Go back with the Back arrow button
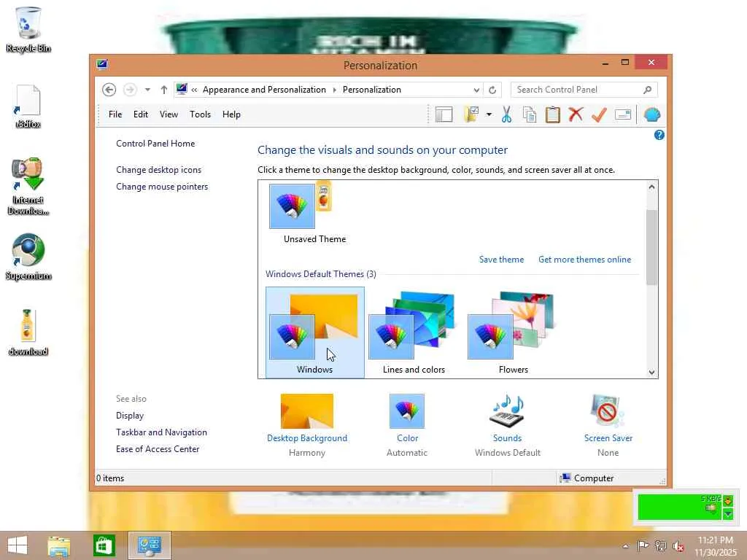Image resolution: width=747 pixels, height=560 pixels. coord(109,90)
